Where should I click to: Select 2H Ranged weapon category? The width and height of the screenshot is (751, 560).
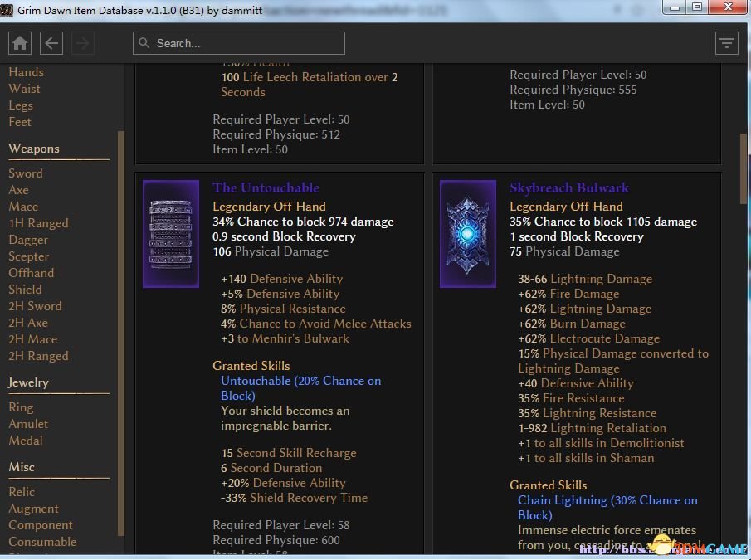tap(38, 356)
